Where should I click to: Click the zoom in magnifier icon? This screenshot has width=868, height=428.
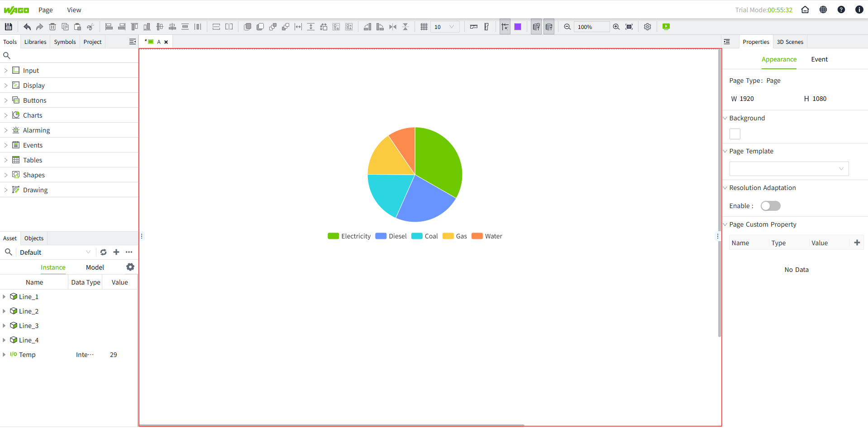(x=616, y=27)
